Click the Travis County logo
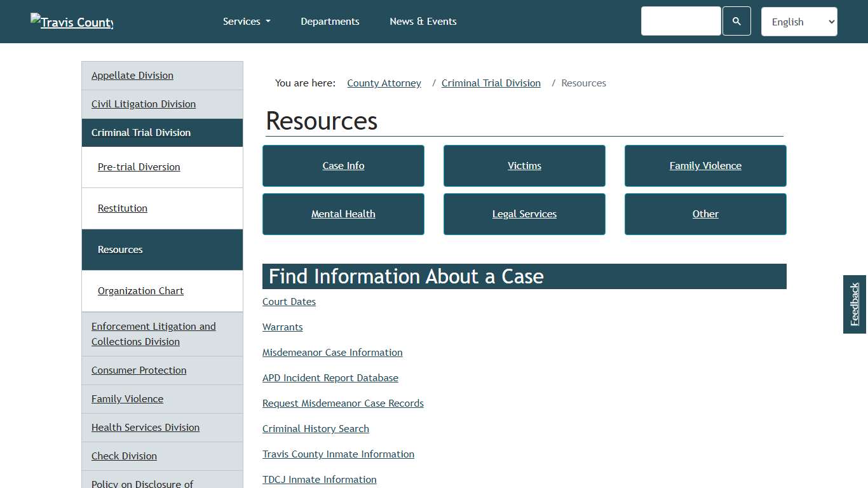This screenshot has height=488, width=868. point(71,22)
